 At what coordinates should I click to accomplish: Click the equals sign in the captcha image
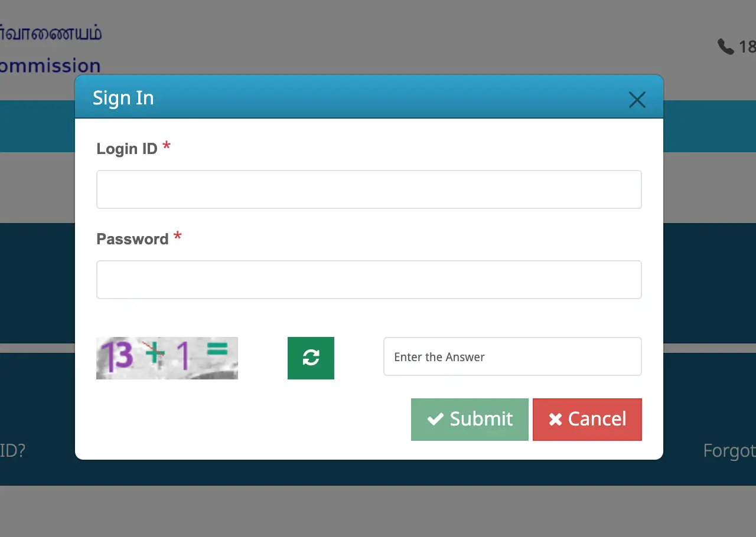point(217,350)
